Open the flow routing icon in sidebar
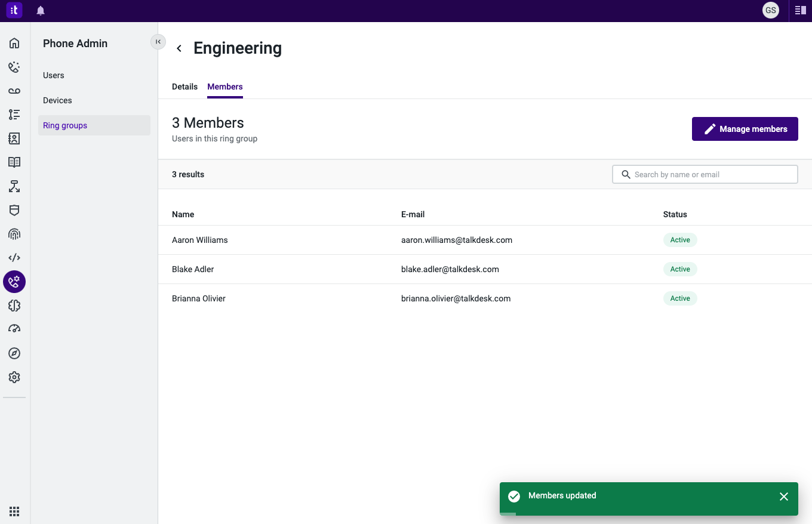 pos(14,186)
